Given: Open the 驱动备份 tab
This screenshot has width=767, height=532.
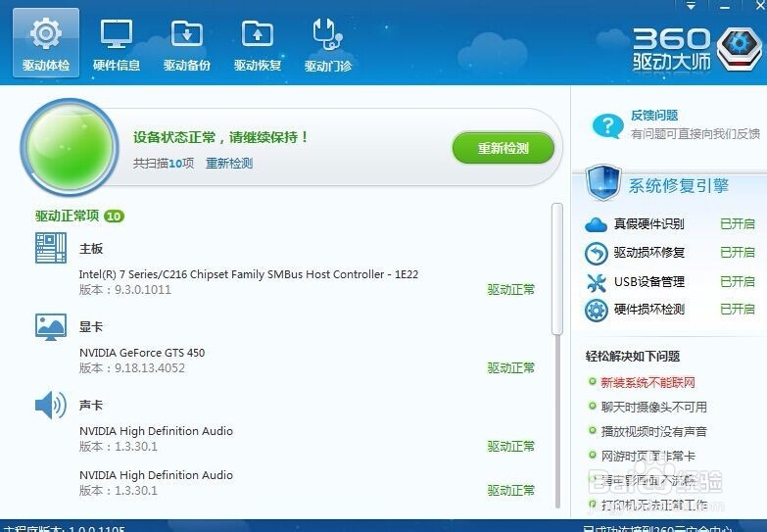Looking at the screenshot, I should (x=187, y=43).
